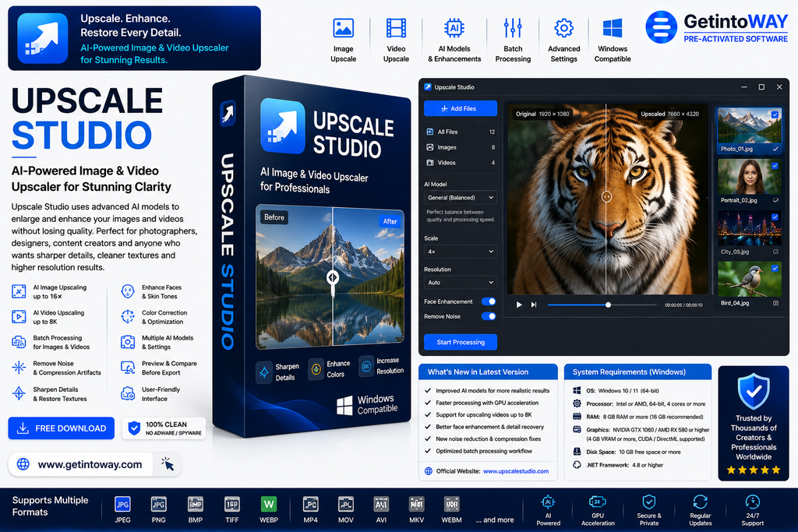Open Advanced Settings gear icon

tap(564, 28)
